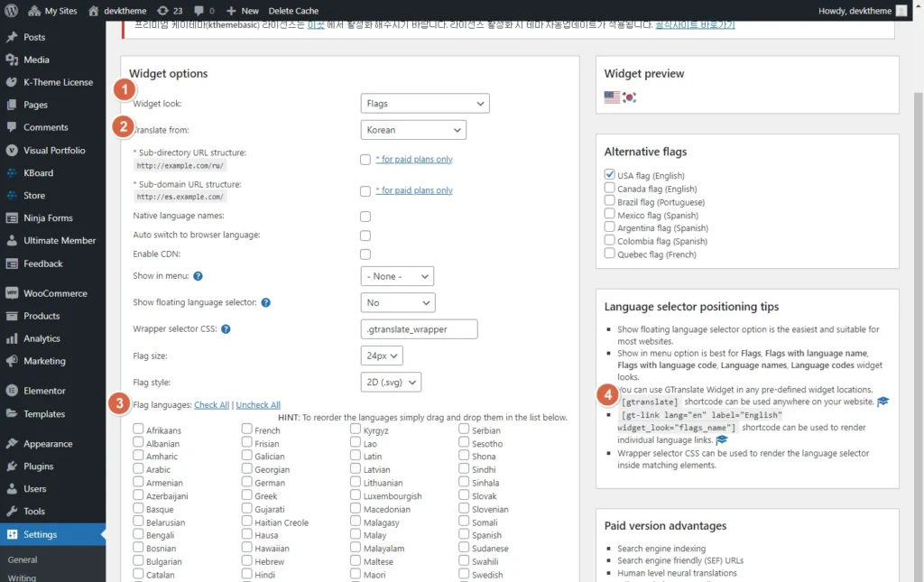Click help icon next to Wrapper selector CSS
Image resolution: width=924 pixels, height=582 pixels.
click(226, 328)
